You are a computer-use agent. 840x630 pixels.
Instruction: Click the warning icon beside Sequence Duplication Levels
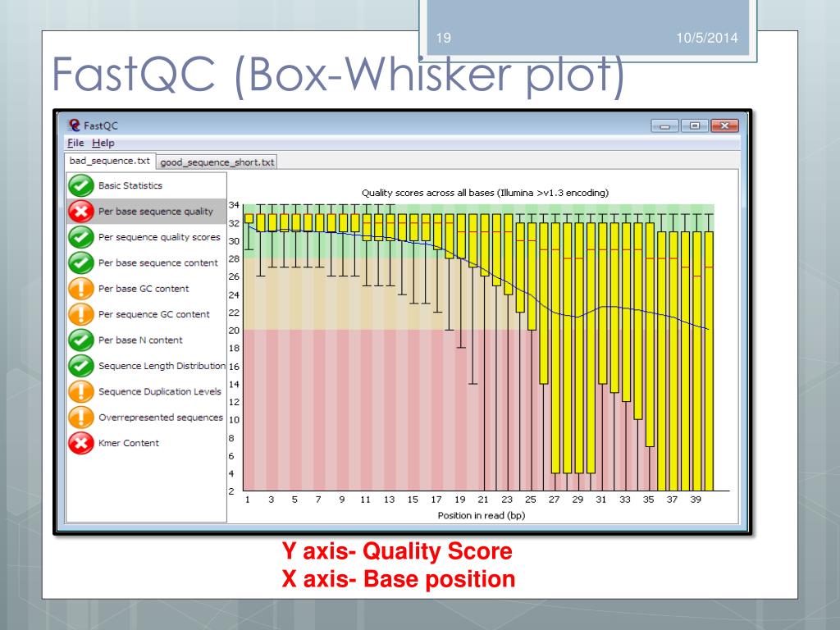[81, 391]
